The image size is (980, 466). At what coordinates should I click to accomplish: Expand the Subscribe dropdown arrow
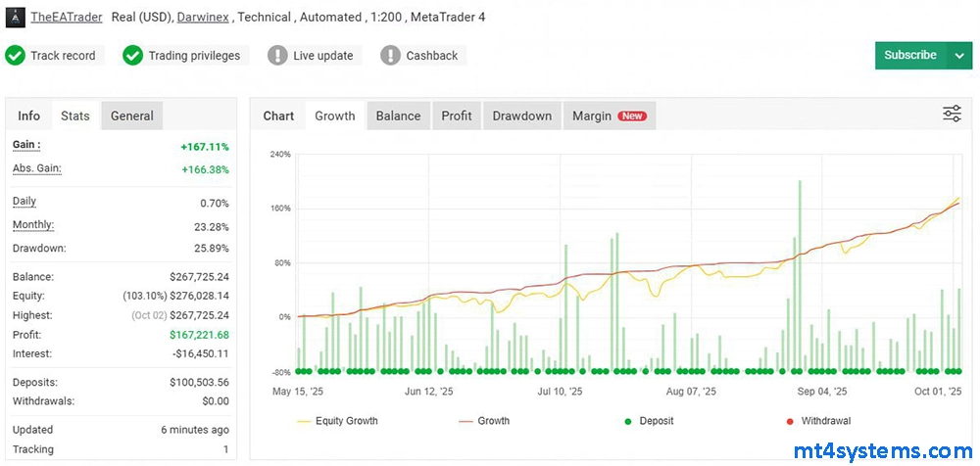tap(958, 56)
